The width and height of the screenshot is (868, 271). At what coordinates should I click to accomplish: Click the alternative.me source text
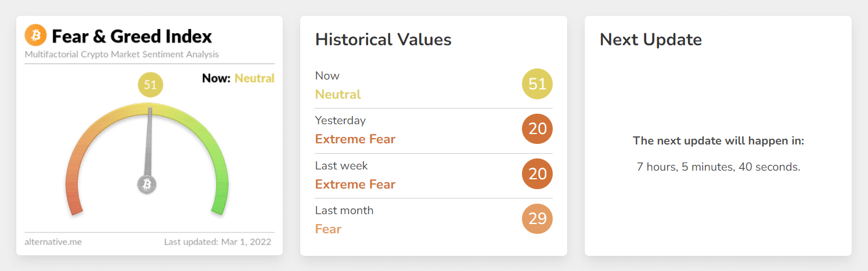click(x=53, y=241)
